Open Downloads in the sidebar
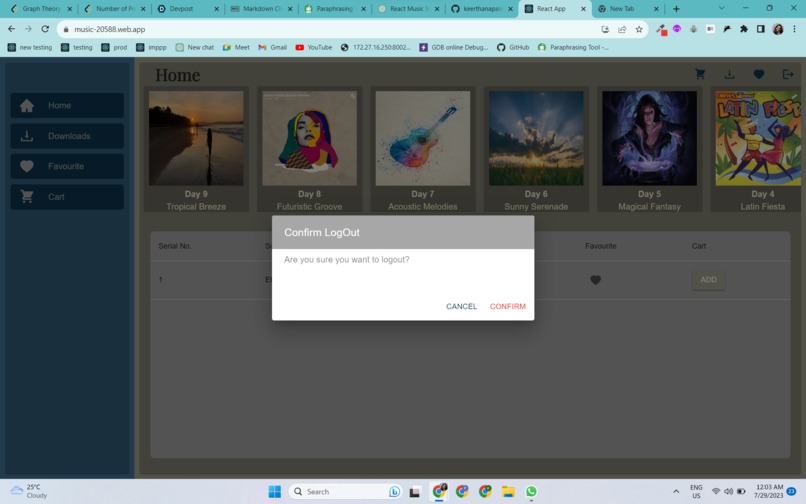This screenshot has width=806, height=504. 67,136
